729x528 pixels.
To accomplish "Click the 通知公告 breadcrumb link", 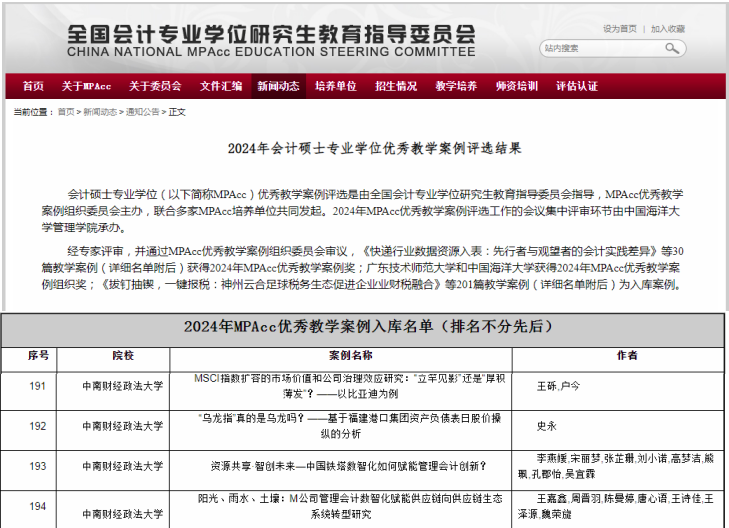I will [141, 112].
